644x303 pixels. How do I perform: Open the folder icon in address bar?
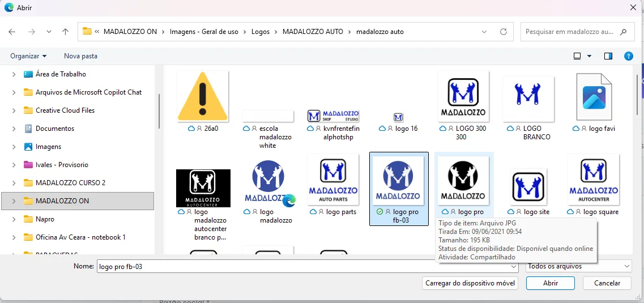click(87, 31)
